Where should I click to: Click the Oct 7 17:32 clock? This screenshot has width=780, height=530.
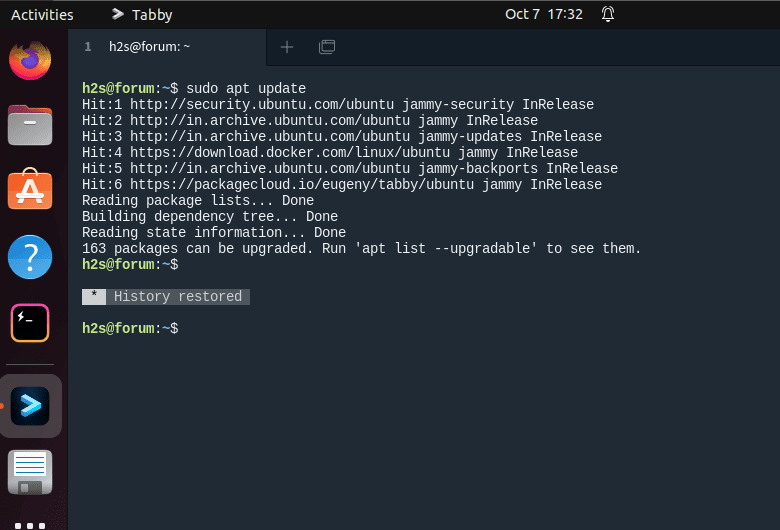pos(544,14)
